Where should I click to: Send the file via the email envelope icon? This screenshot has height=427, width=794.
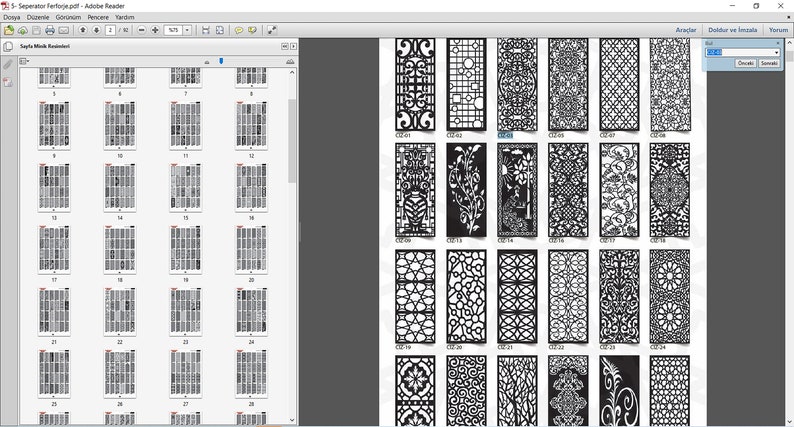click(x=63, y=30)
